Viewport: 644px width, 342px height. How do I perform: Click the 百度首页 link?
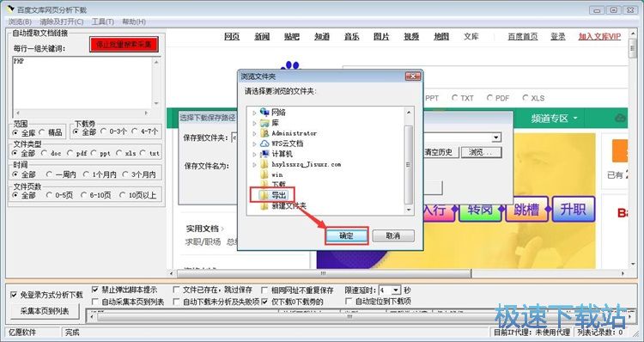[523, 36]
